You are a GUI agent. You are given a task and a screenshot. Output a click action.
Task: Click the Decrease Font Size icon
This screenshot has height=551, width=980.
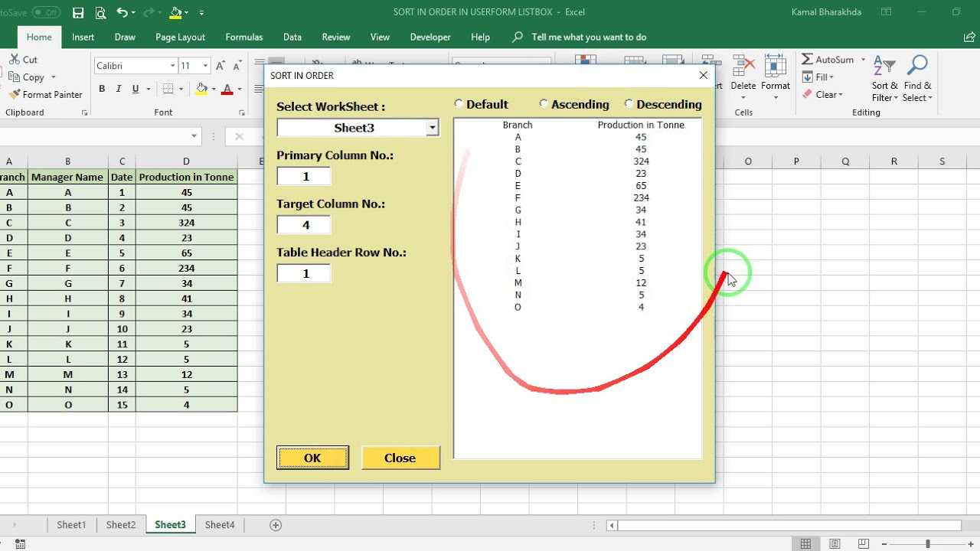pyautogui.click(x=238, y=66)
